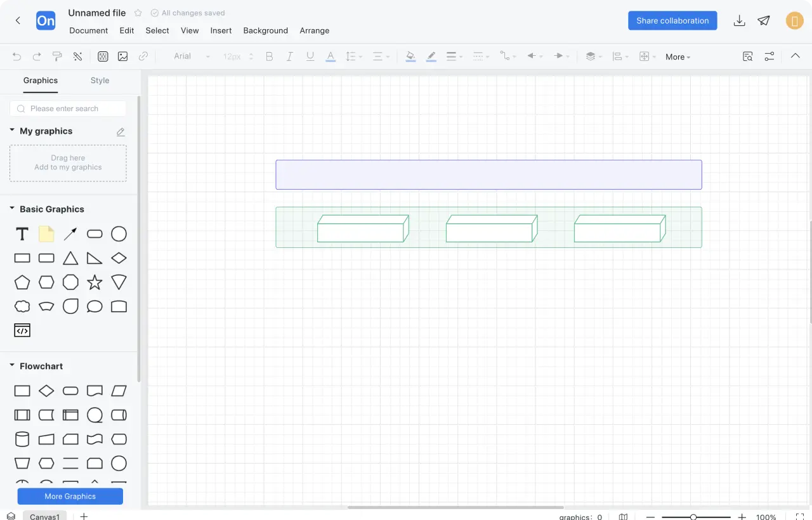This screenshot has height=520, width=812.
Task: Select the format painter tool
Action: pyautogui.click(x=57, y=56)
